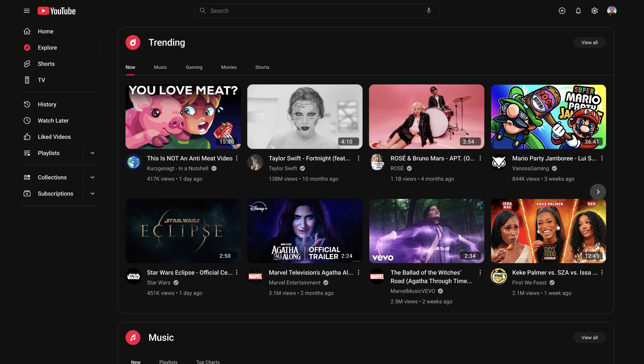Image resolution: width=644 pixels, height=364 pixels.
Task: Click the Music section note icon
Action: click(x=133, y=337)
